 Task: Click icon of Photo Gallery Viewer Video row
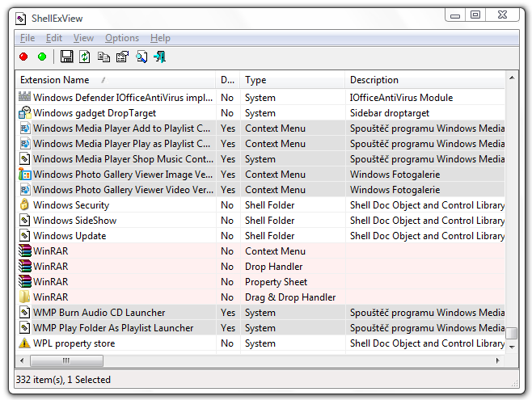point(24,189)
